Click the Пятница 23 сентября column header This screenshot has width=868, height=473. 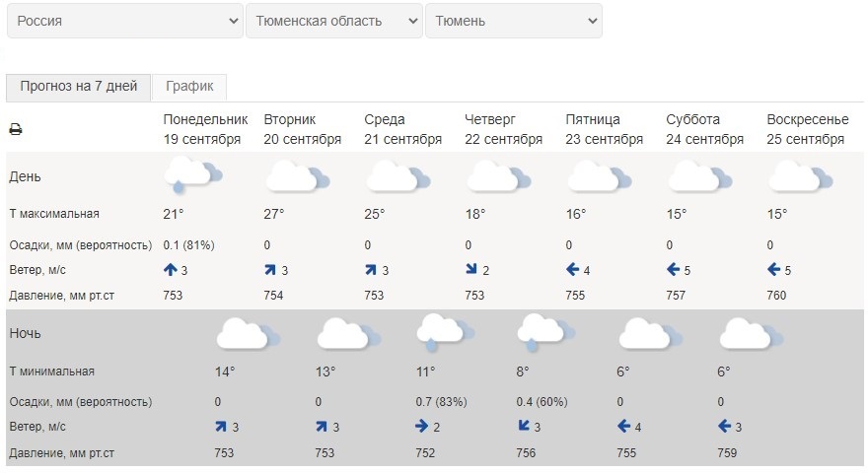(604, 129)
